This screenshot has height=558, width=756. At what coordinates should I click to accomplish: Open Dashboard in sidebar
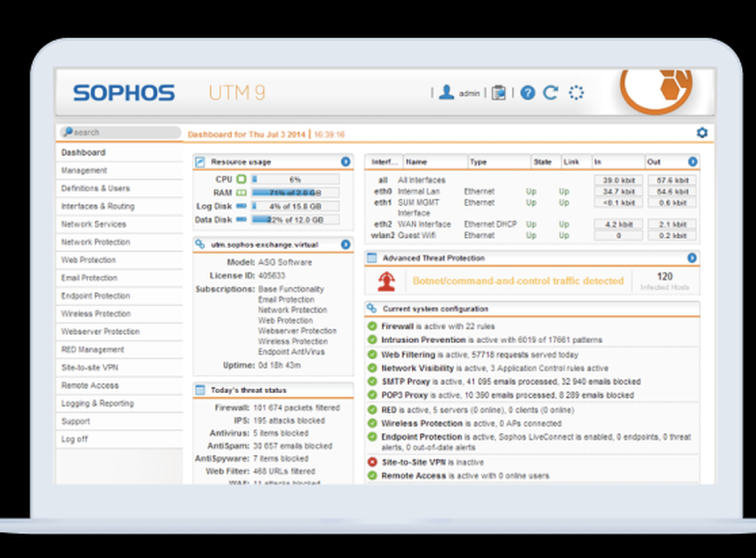119,153
